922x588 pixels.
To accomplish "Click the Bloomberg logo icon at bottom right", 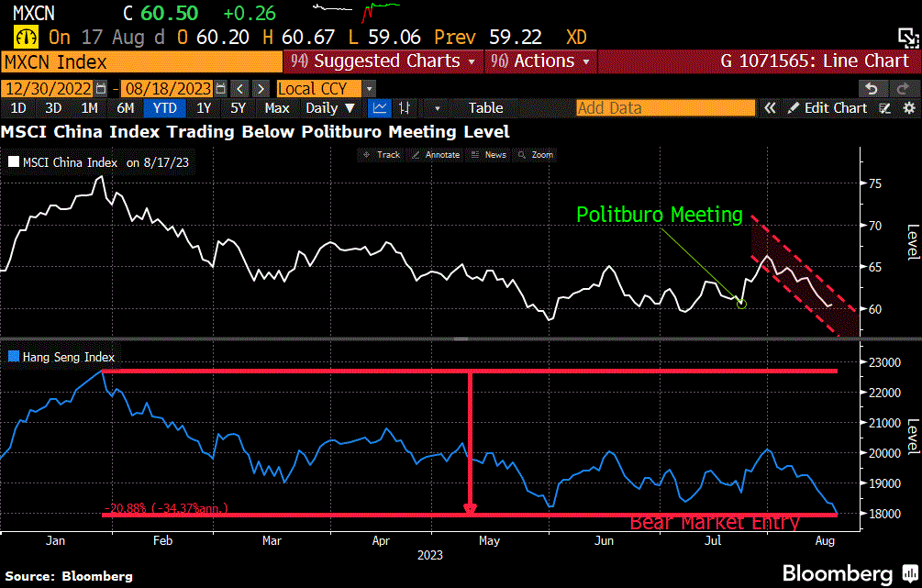I will [910, 572].
